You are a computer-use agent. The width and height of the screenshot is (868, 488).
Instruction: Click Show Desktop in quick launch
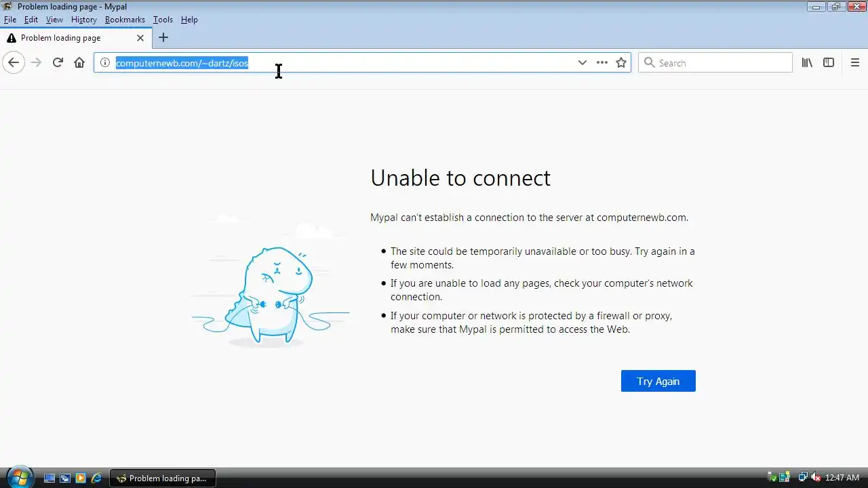point(50,479)
